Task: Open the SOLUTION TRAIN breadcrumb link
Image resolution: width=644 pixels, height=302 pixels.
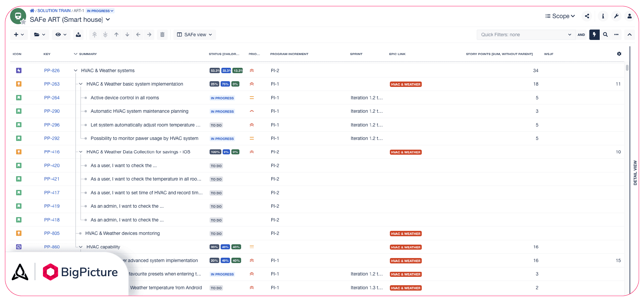Action: [54, 11]
